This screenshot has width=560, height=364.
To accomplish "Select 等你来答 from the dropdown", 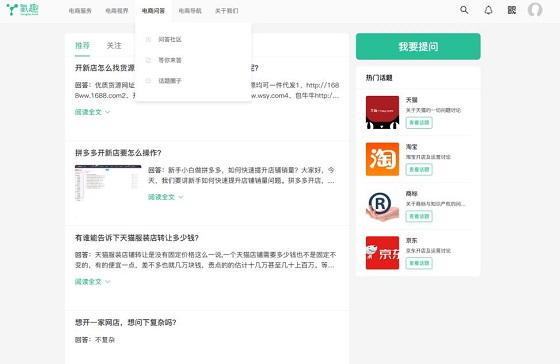I will pos(170,60).
